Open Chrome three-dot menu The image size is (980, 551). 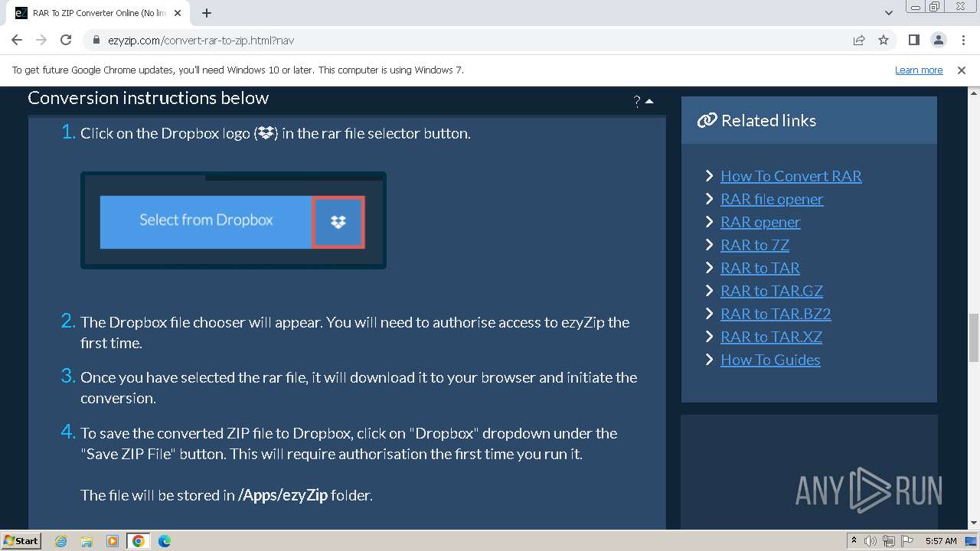point(962,40)
